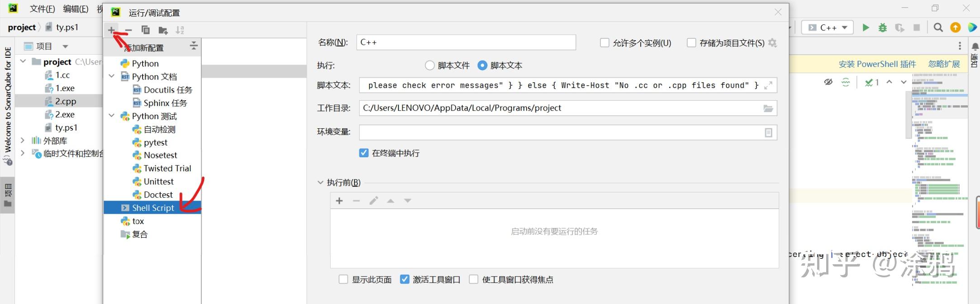Click the project breadcrumb in the navigation bar
The image size is (980, 304).
21,27
